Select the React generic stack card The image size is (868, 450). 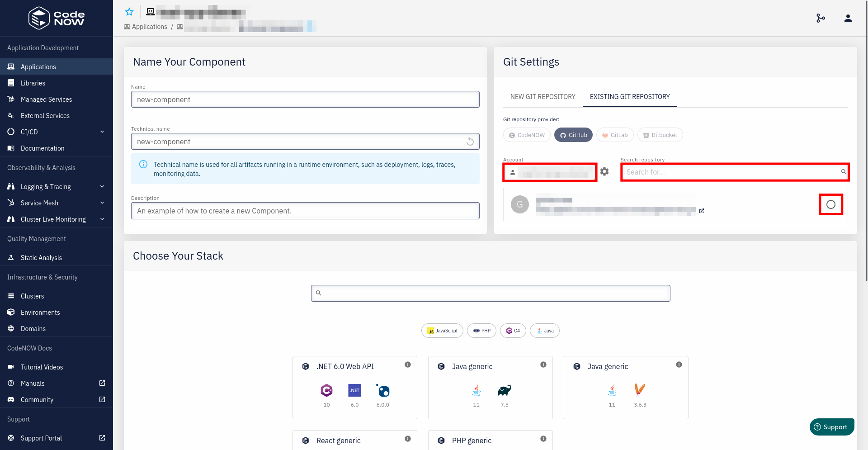355,440
